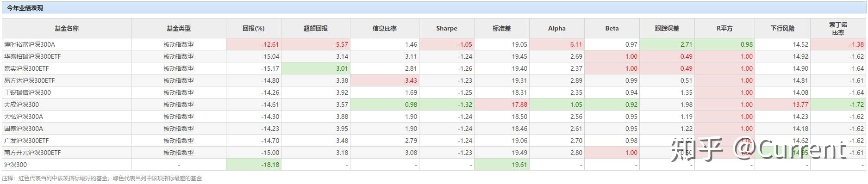868x184 pixels.
Task: Sort by the 标准差 column header
Action: 502,28
